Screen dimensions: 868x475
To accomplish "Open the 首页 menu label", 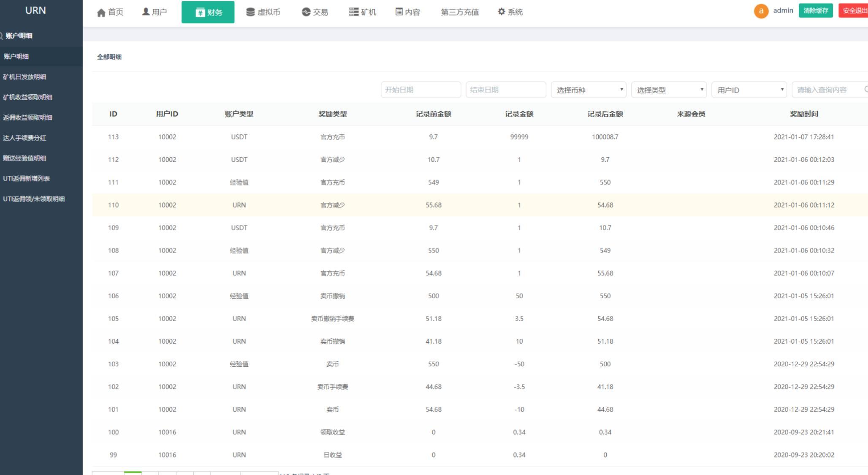I will [x=116, y=12].
